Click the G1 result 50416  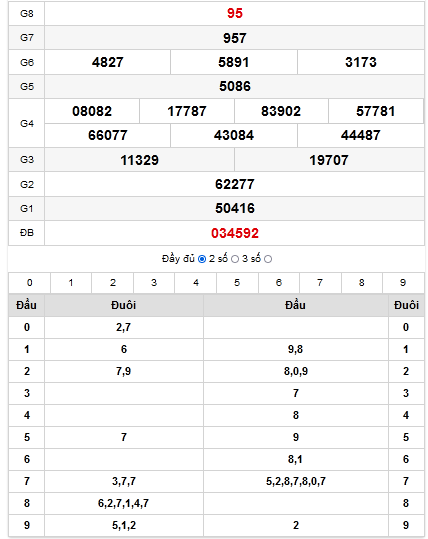coord(235,208)
